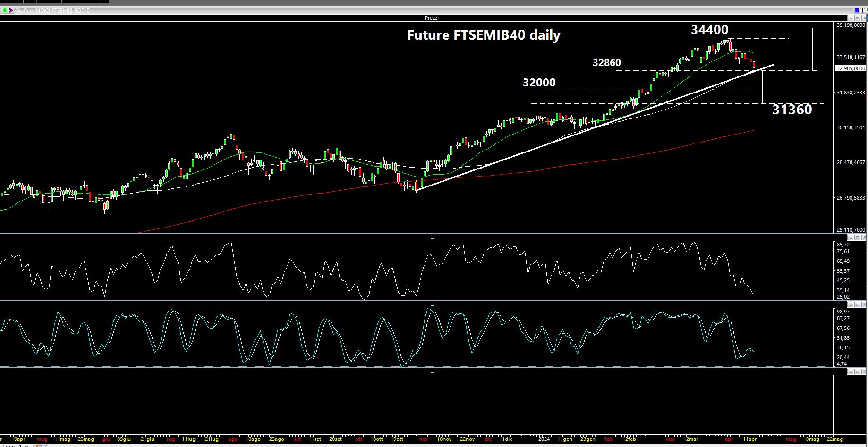Select the T text tool icon

coord(862,10)
